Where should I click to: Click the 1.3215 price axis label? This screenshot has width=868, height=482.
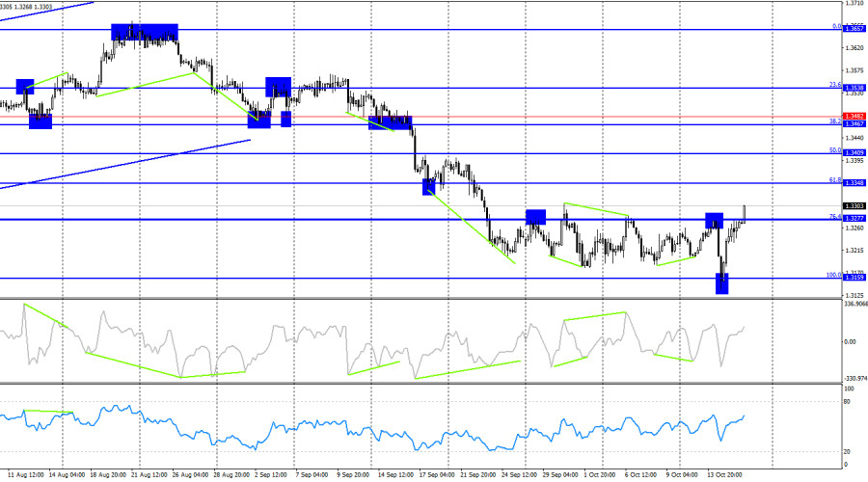click(x=854, y=250)
